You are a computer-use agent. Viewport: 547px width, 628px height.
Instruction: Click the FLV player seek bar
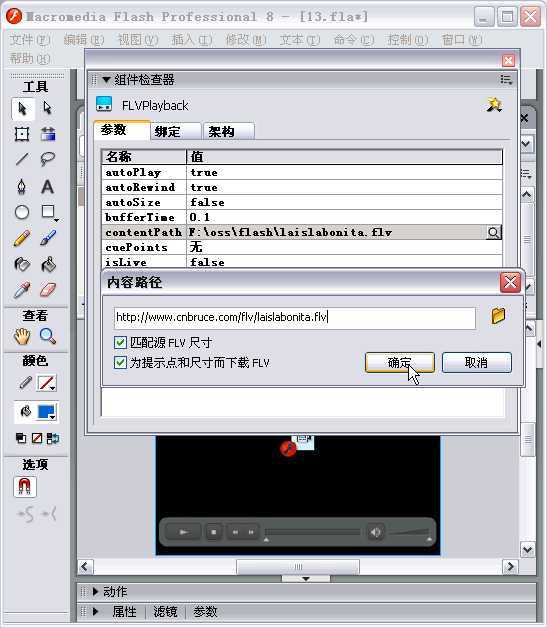pos(312,532)
